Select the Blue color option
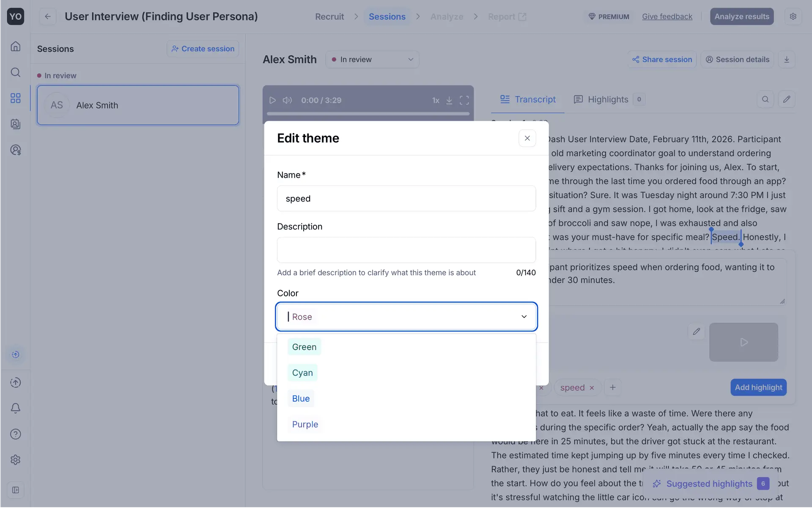The image size is (812, 508). (301, 398)
